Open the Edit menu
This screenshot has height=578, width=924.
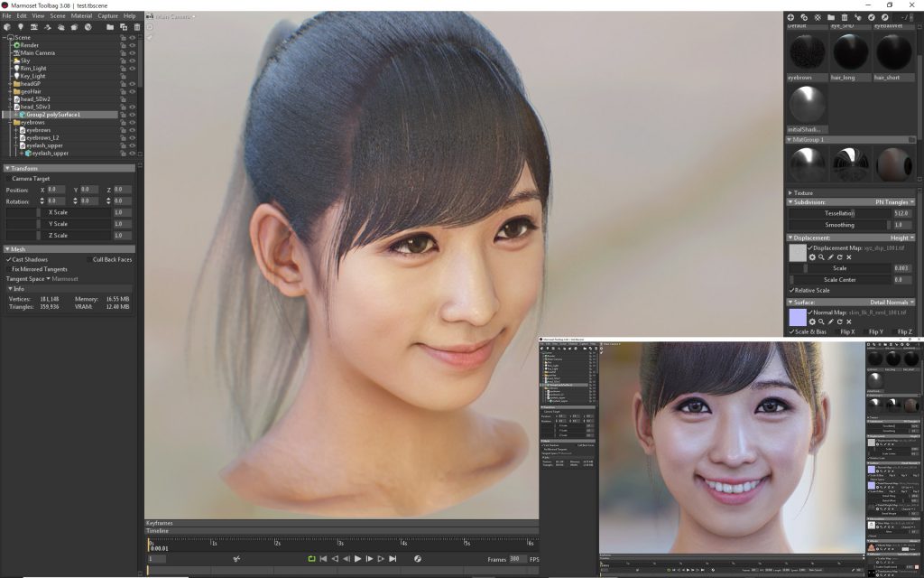pyautogui.click(x=22, y=16)
